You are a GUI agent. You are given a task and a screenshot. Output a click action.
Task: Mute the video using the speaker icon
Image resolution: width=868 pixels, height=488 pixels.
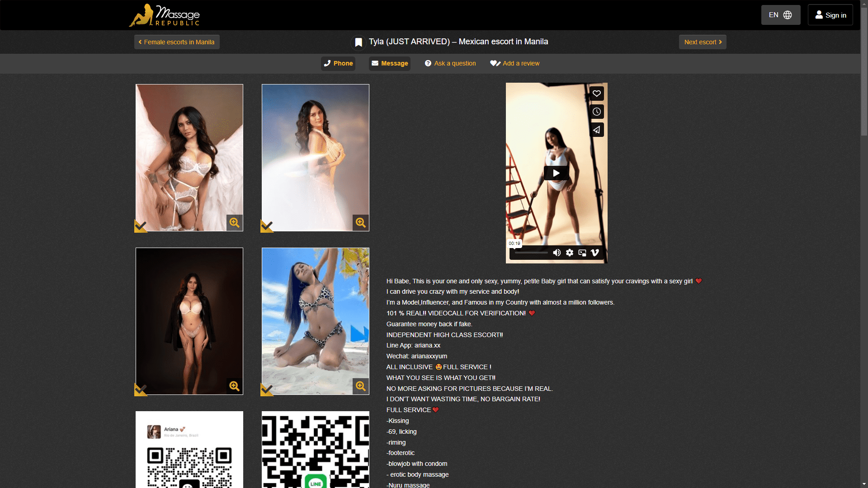(x=557, y=253)
